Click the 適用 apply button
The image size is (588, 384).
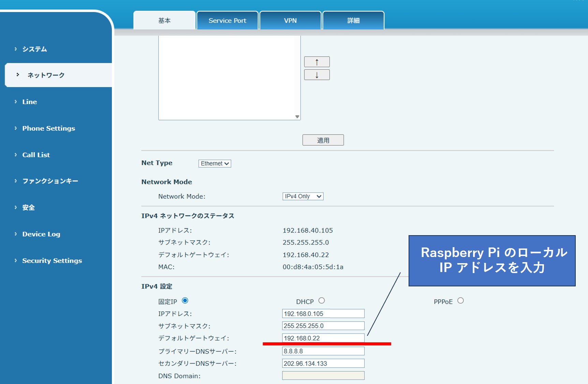click(323, 140)
